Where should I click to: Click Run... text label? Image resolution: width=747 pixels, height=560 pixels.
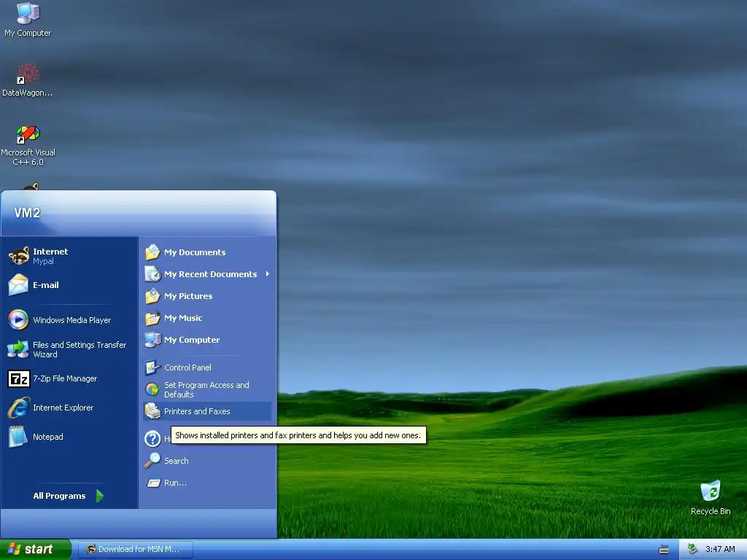click(x=175, y=483)
